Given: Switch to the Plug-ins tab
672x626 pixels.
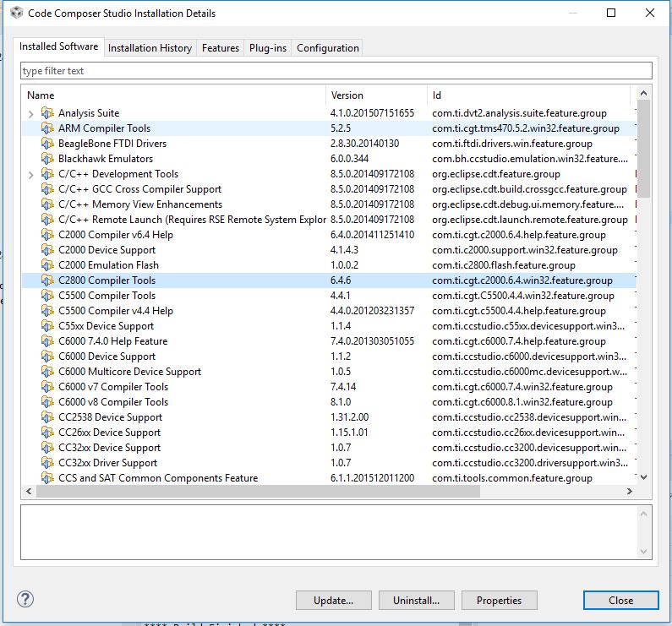Looking at the screenshot, I should (x=268, y=48).
